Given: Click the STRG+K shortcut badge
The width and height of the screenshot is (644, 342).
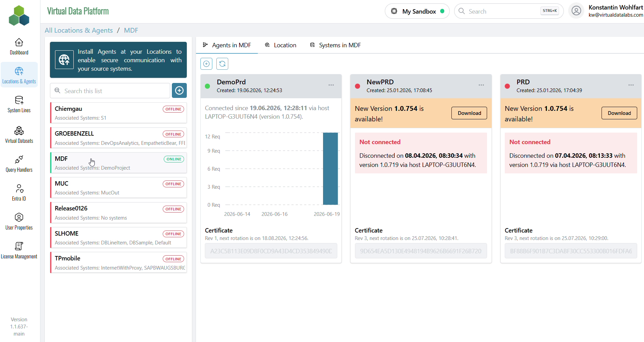Looking at the screenshot, I should [x=550, y=11].
